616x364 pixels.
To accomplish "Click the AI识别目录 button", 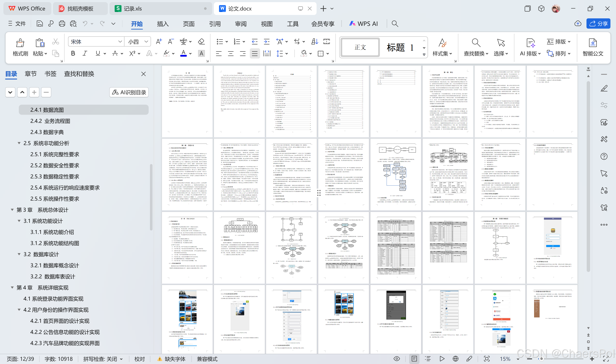I will point(129,92).
